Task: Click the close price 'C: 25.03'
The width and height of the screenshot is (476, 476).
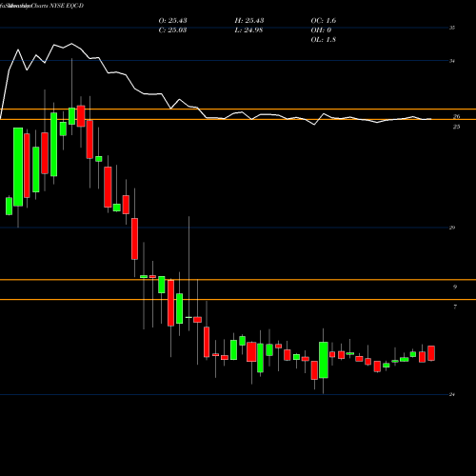Action: [172, 30]
